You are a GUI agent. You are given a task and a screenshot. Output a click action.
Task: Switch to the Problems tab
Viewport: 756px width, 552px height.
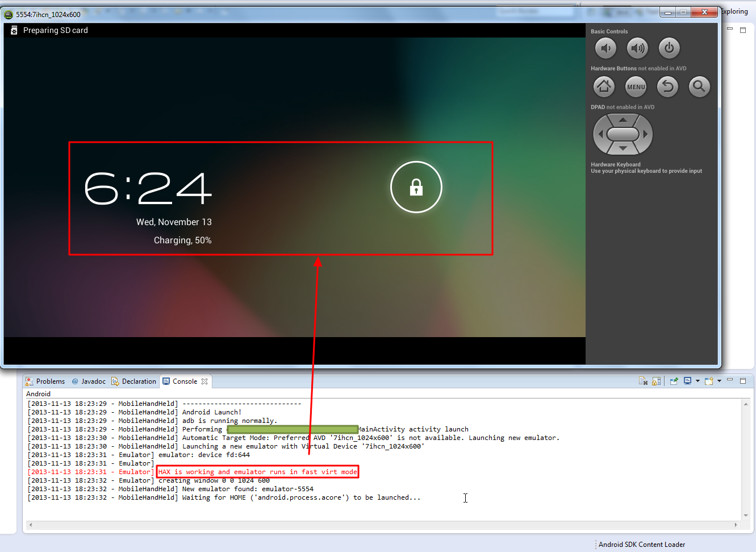coord(45,381)
